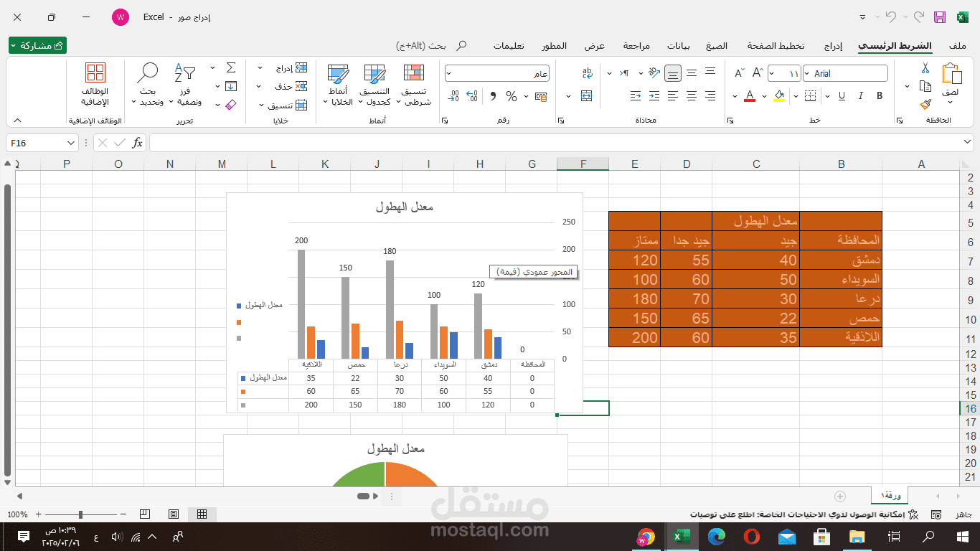980x551 pixels.
Task: Click the Fill down-arrow icon
Action: tap(231, 86)
